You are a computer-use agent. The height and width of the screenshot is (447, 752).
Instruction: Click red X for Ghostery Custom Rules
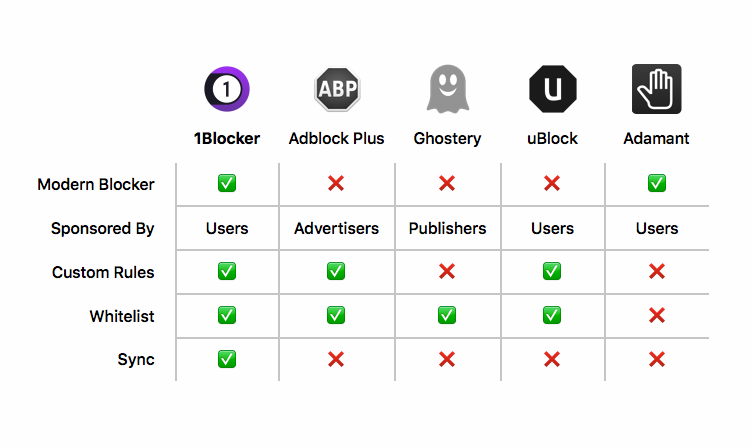click(x=447, y=271)
